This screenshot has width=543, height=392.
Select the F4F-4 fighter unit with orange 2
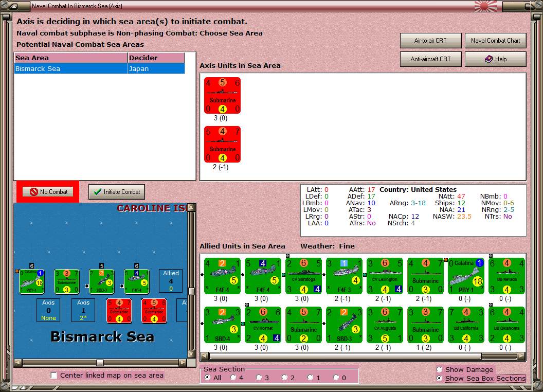(x=222, y=276)
